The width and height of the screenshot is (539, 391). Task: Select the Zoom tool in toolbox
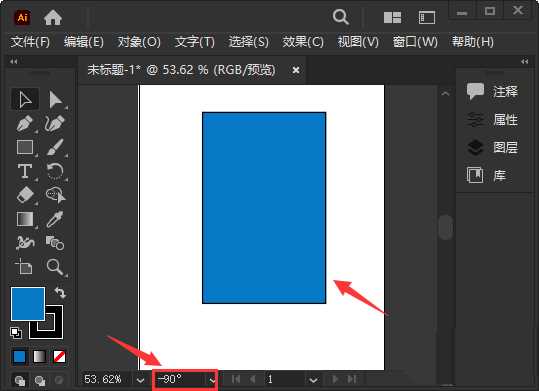click(55, 267)
